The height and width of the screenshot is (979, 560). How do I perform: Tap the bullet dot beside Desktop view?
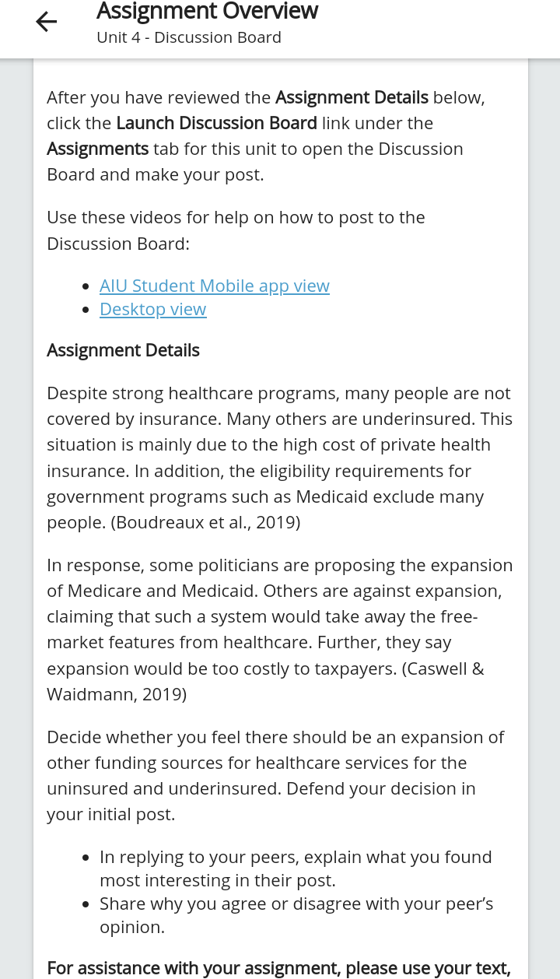point(86,310)
